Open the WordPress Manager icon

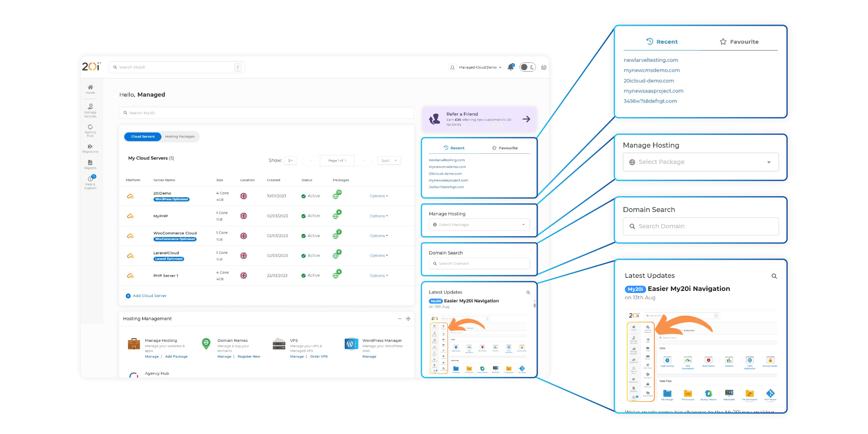[x=351, y=344]
